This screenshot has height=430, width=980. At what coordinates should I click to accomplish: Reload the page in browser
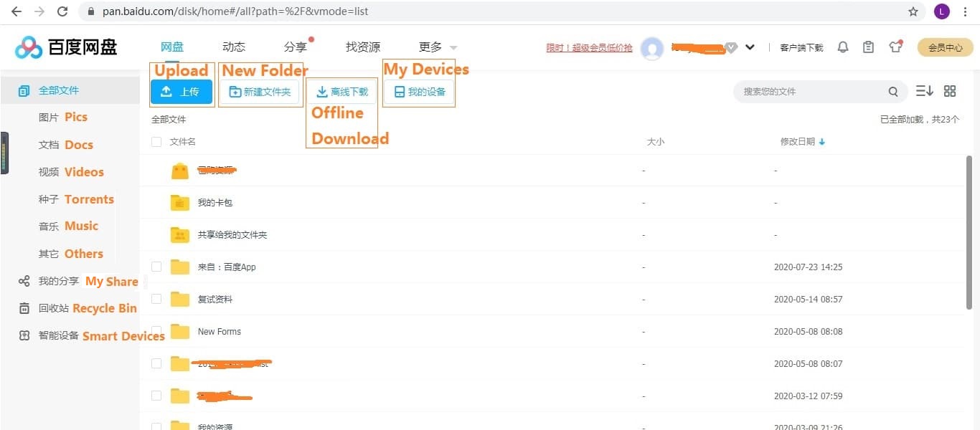point(62,11)
